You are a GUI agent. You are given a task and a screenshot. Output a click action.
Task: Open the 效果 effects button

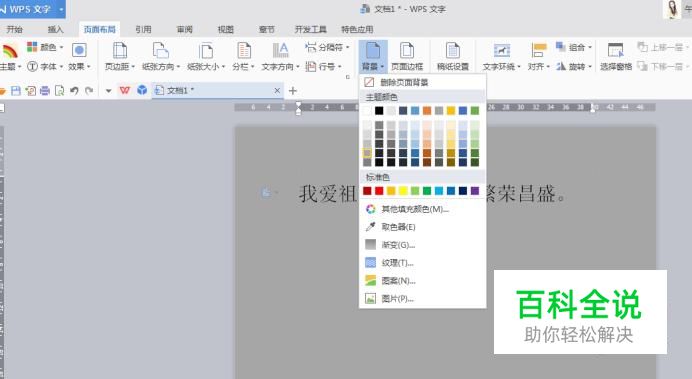tap(79, 56)
